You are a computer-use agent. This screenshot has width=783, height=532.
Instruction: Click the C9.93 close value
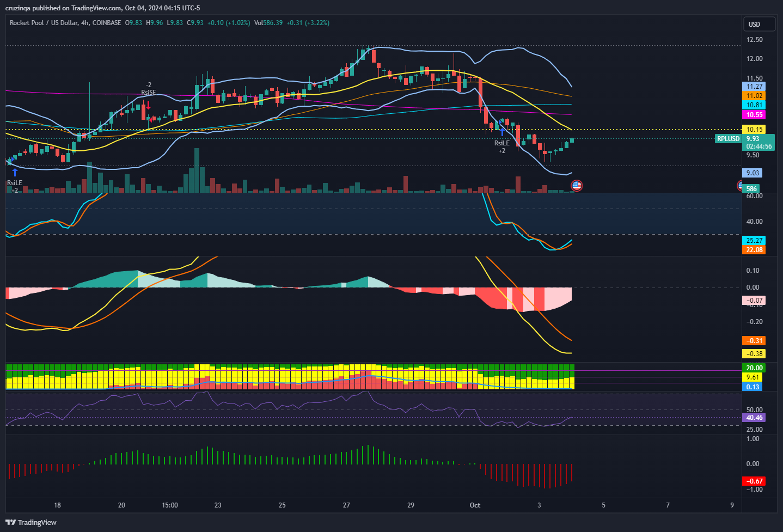(195, 23)
